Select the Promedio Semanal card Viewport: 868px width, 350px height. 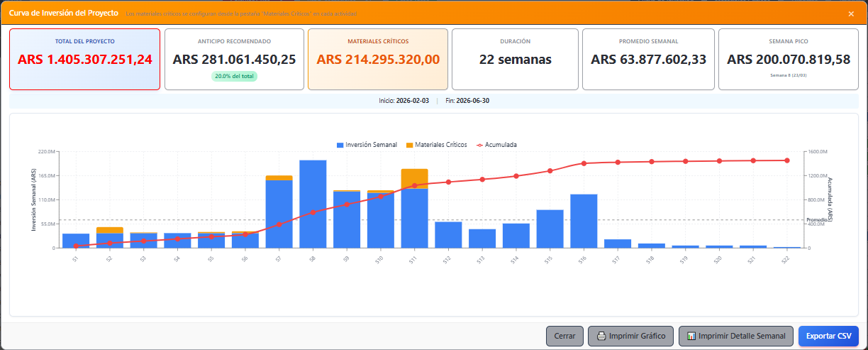click(x=648, y=60)
